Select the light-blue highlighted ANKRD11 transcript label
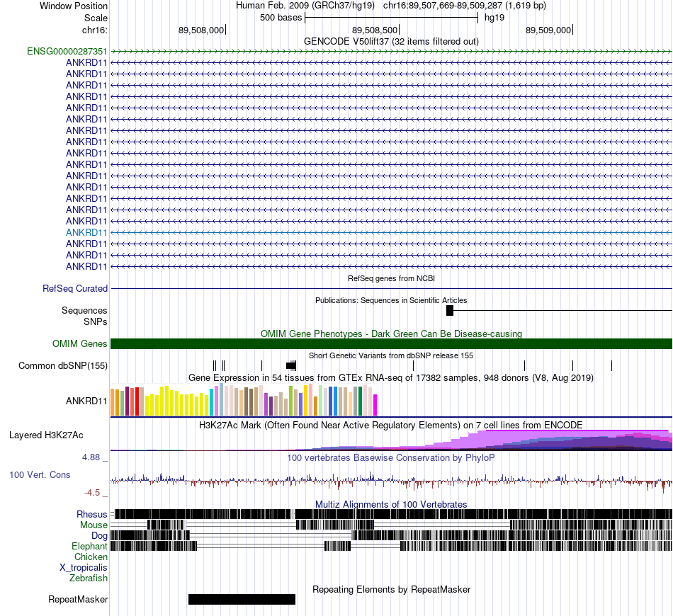The height and width of the screenshot is (616, 673). pyautogui.click(x=86, y=232)
